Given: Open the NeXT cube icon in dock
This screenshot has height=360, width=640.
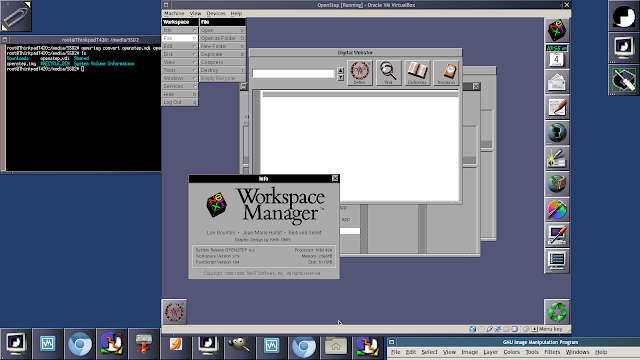Looking at the screenshot, I should (557, 30).
